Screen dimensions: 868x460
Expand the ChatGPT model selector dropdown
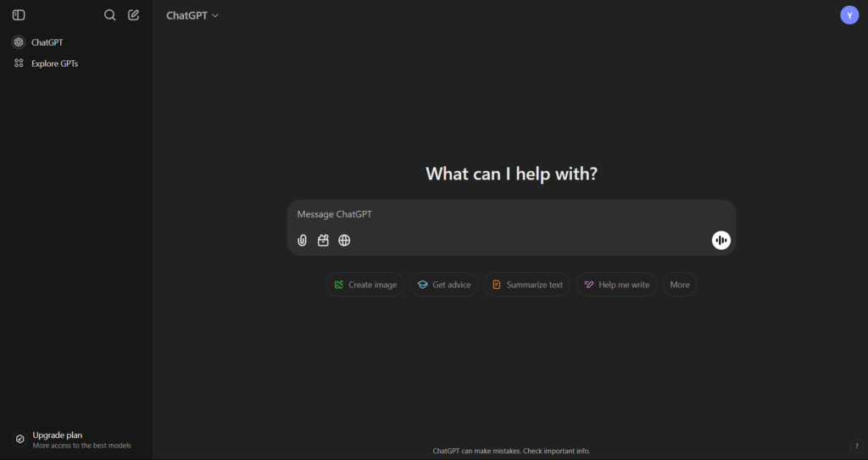pyautogui.click(x=192, y=15)
